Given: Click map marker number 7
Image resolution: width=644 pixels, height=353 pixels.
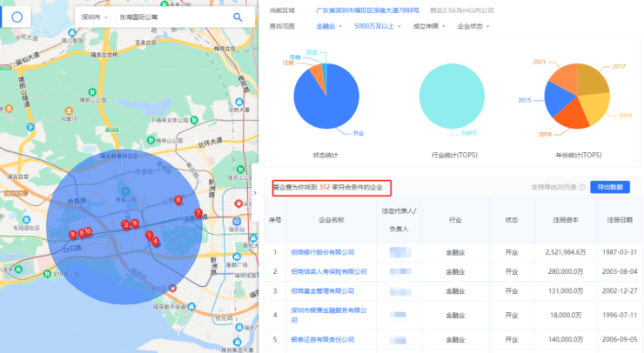Looking at the screenshot, I should (198, 213).
